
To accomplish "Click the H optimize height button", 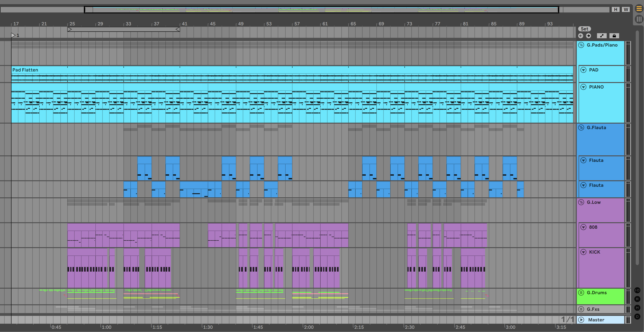I will (615, 9).
